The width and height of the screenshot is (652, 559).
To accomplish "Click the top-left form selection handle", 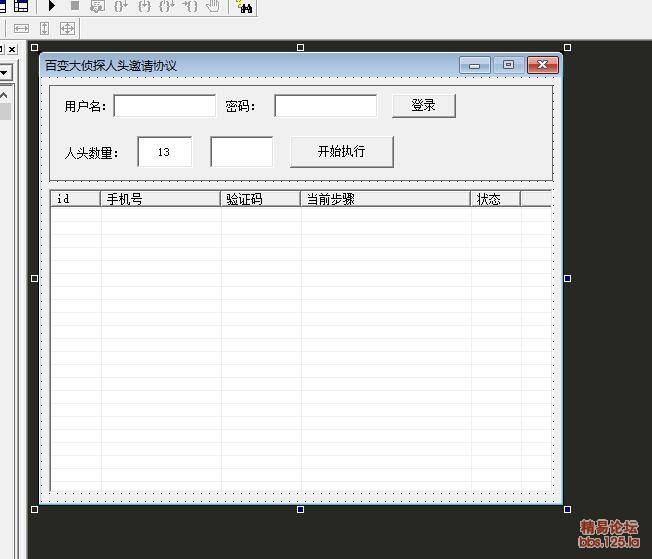I will pyautogui.click(x=35, y=47).
